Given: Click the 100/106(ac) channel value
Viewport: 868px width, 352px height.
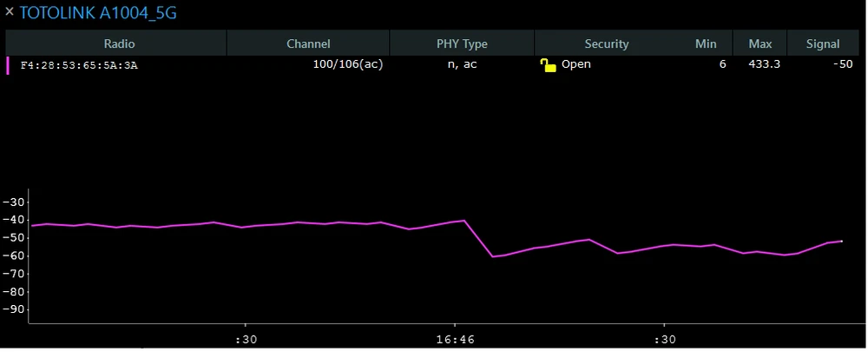Looking at the screenshot, I should click(x=347, y=65).
